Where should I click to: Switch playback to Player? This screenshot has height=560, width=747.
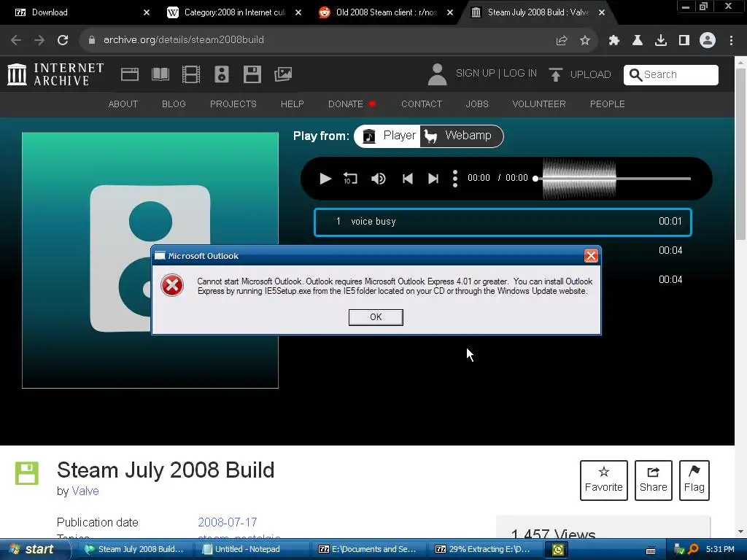click(388, 136)
